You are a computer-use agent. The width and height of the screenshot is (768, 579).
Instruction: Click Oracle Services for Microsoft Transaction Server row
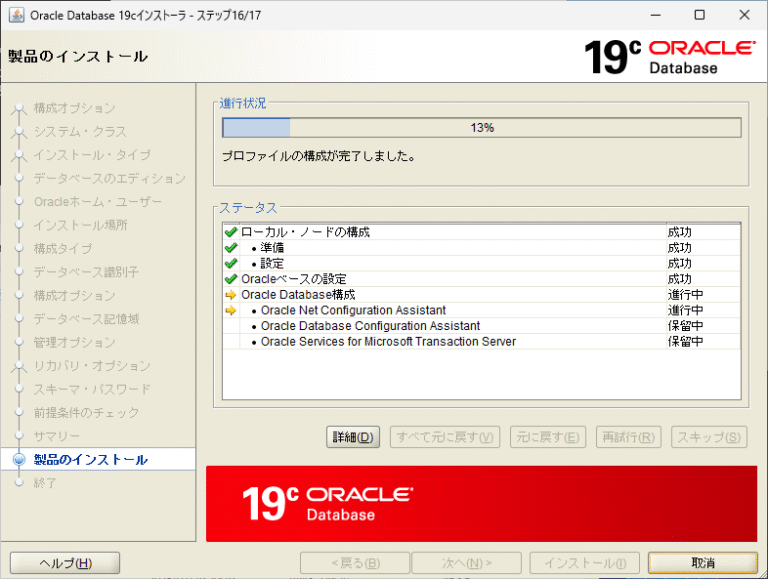point(481,341)
